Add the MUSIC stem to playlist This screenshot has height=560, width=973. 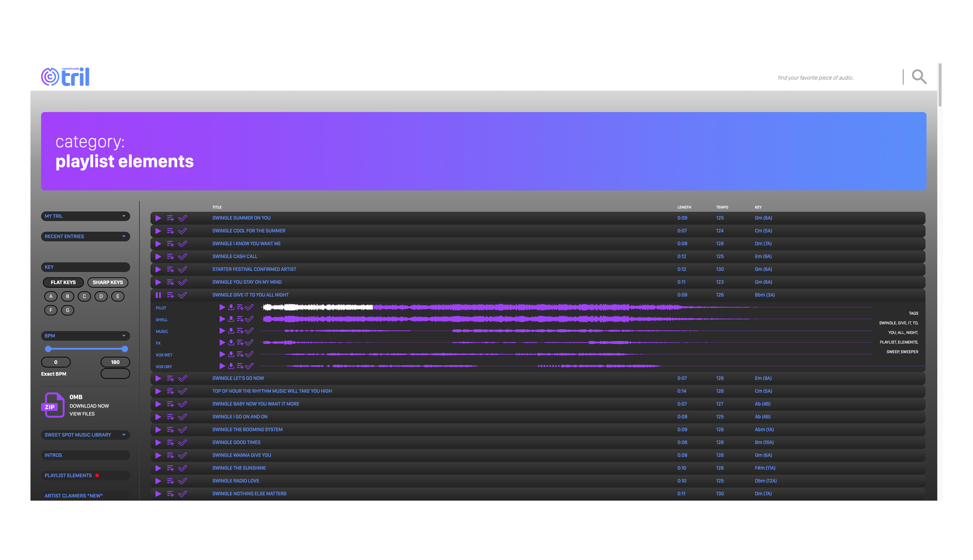point(240,331)
